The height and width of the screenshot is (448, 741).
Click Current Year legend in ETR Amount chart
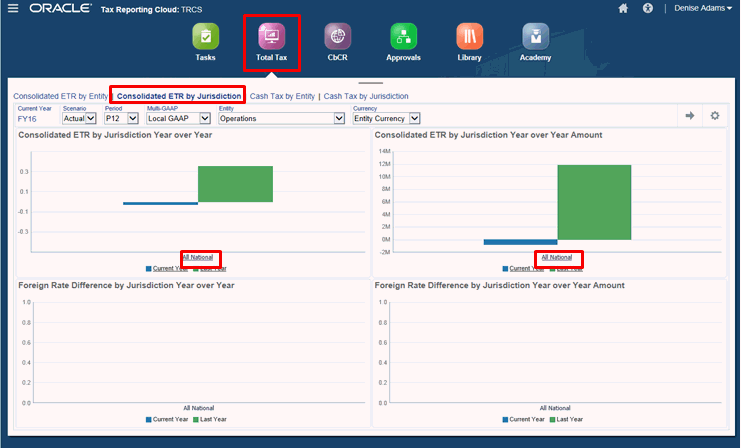(523, 268)
